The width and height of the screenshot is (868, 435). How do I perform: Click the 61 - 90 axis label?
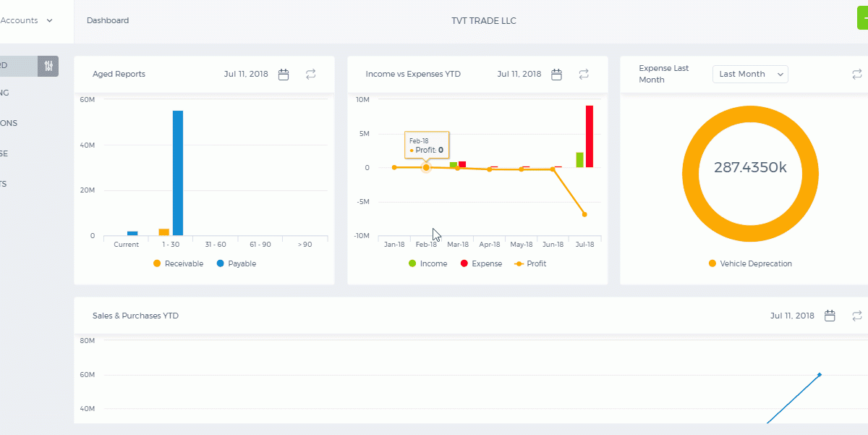click(x=260, y=245)
